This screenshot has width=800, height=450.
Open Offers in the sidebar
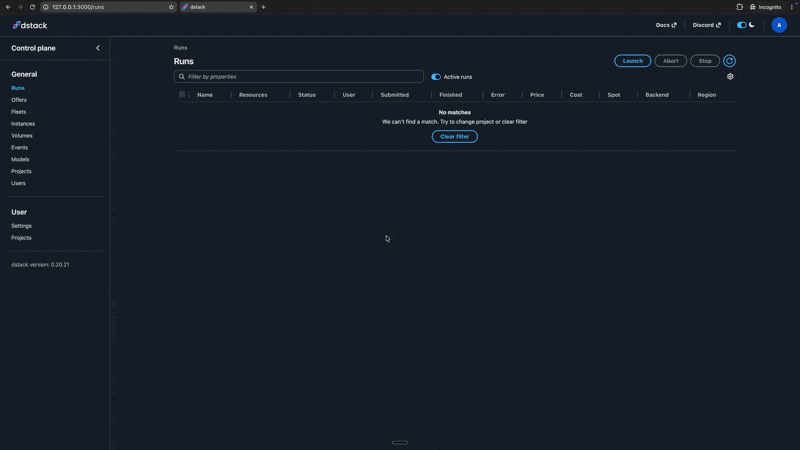[19, 100]
